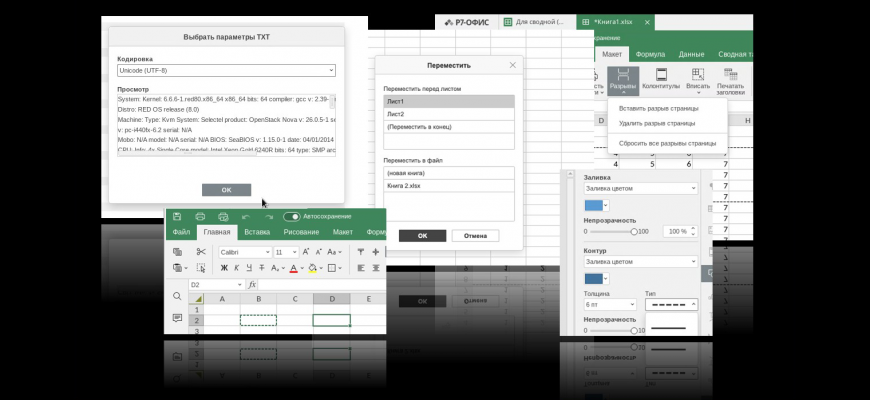Screen dimensions: 870x400
Task: Click Отмена in the Переместить dialog
Action: coord(476,236)
